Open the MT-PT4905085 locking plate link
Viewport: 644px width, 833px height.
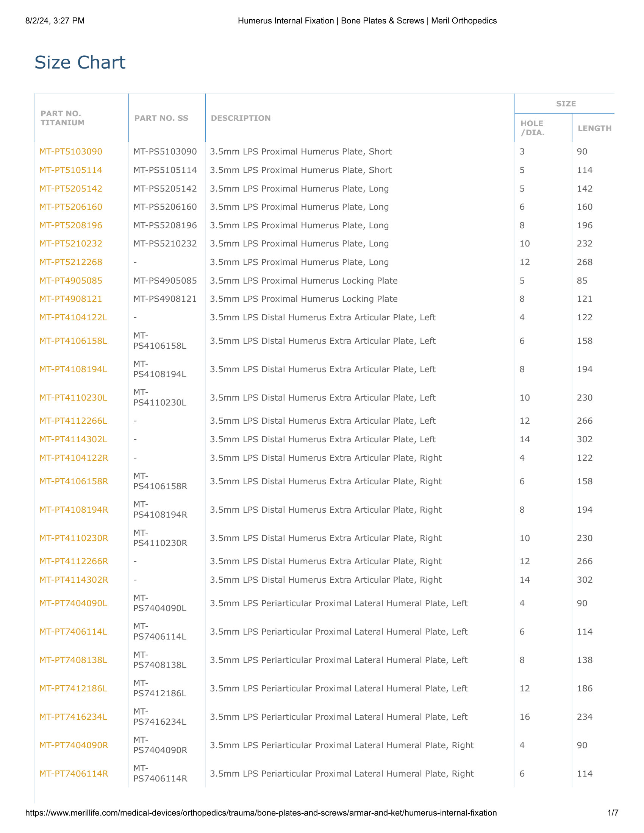[70, 281]
